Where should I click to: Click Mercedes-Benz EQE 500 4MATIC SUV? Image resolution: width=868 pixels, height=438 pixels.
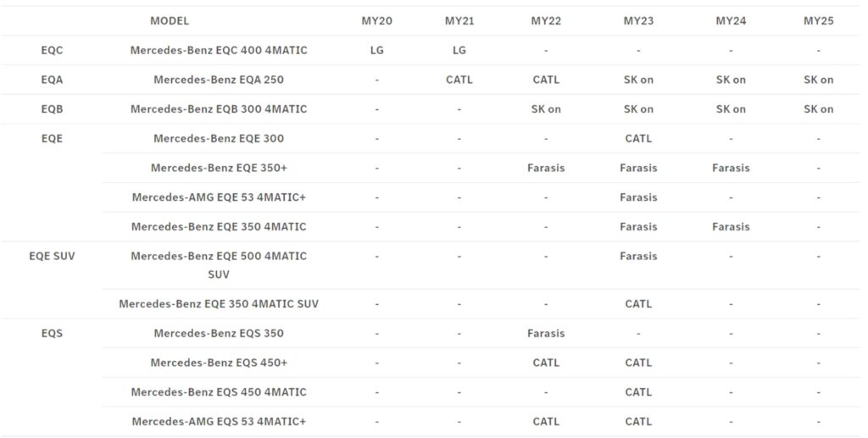[x=219, y=265]
